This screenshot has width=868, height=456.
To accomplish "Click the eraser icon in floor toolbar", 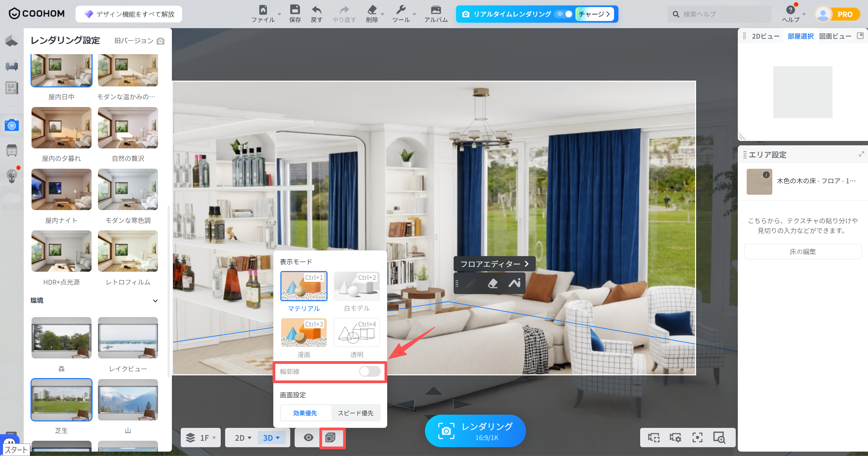I will [x=493, y=283].
